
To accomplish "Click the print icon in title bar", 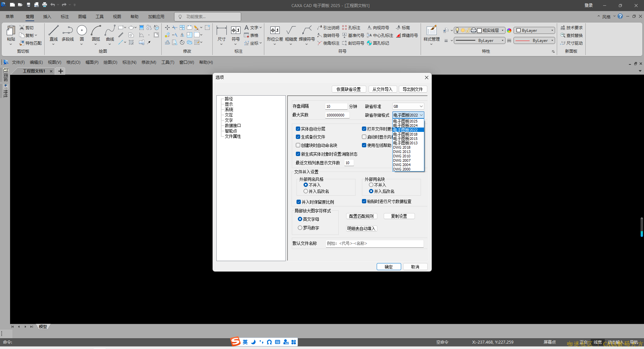I will point(45,5).
